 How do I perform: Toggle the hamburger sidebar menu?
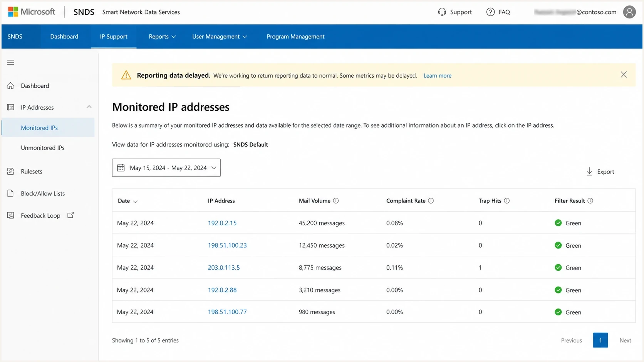(x=11, y=62)
